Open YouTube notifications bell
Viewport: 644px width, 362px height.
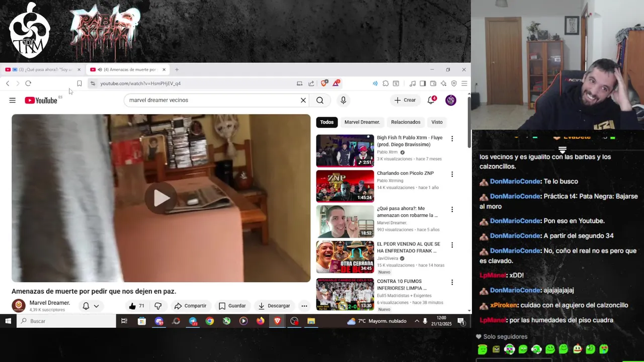pyautogui.click(x=431, y=100)
